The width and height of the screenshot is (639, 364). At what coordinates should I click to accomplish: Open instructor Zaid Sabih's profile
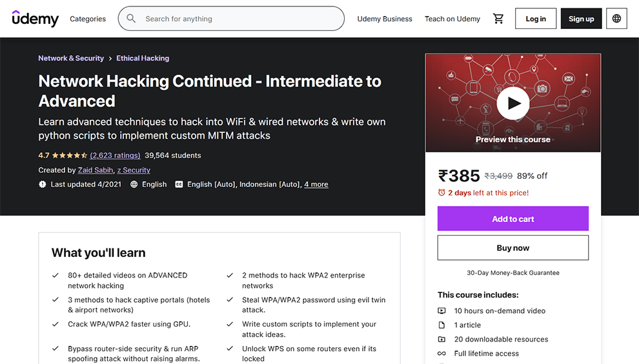click(x=95, y=170)
